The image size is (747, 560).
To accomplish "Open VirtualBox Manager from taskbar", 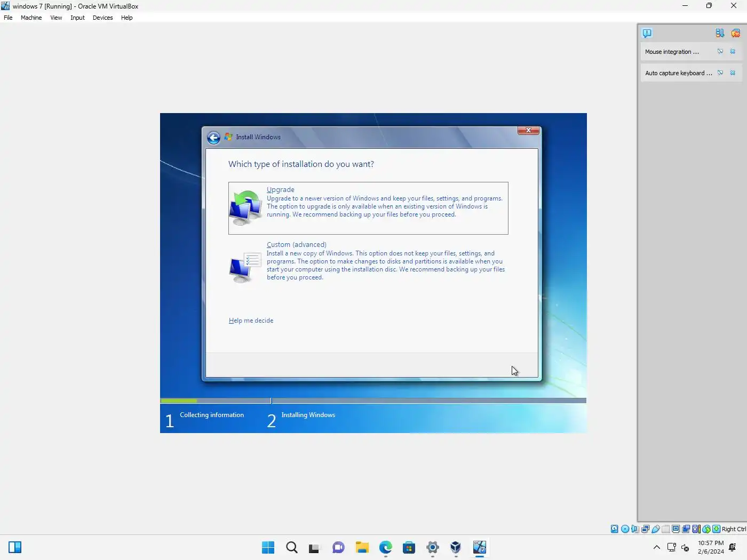I will (x=456, y=547).
